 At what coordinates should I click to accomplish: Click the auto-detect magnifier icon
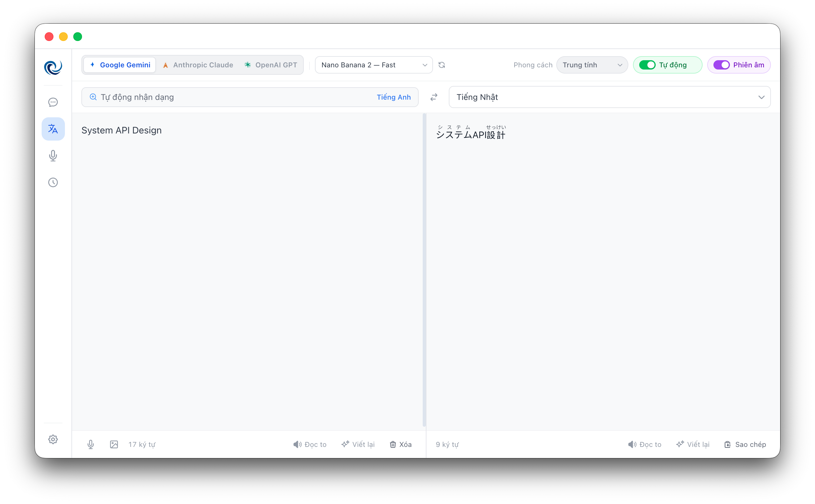pos(93,97)
